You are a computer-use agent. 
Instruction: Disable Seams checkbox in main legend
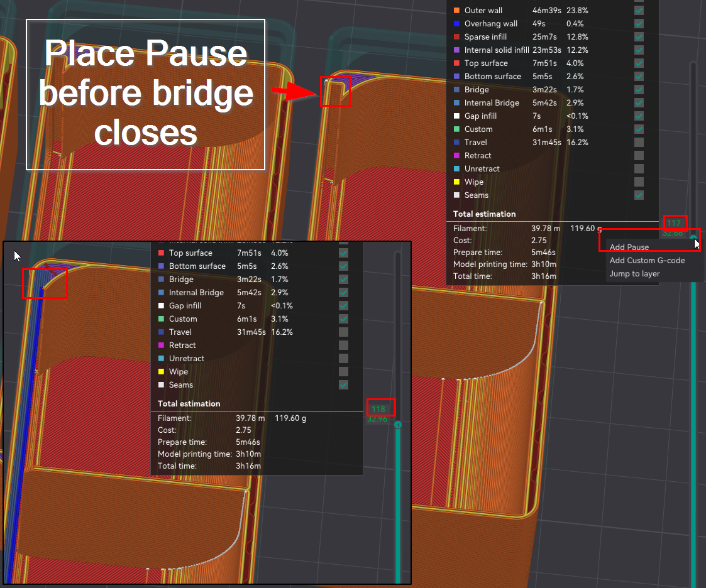(x=639, y=195)
